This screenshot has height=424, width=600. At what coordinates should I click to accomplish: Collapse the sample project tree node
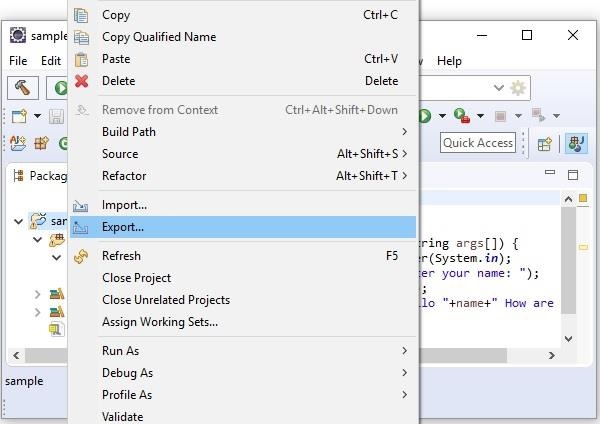[19, 221]
